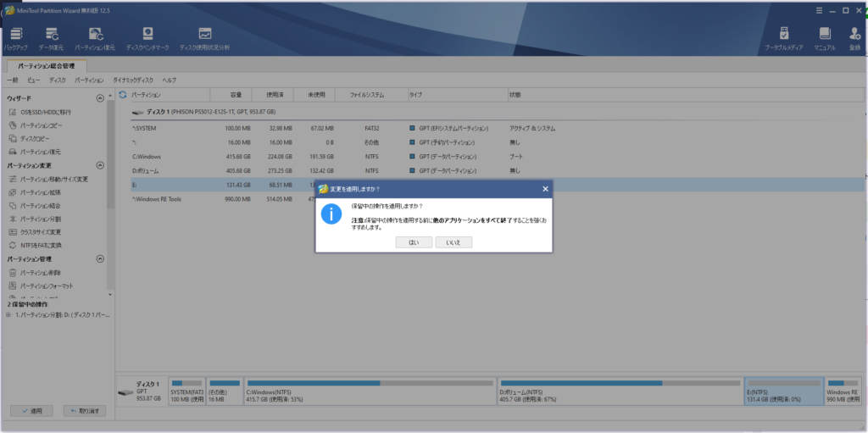868x433 pixels.
Task: Decline with the いいえ button
Action: 454,242
